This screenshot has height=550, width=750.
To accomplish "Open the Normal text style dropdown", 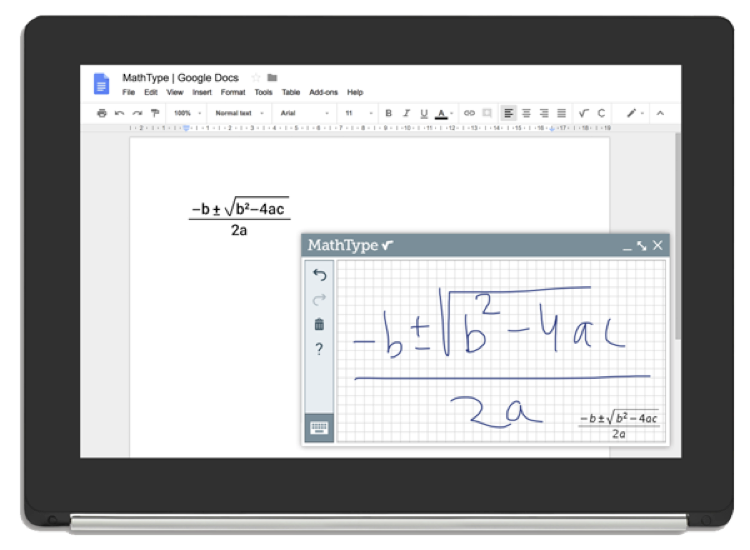I will 239,113.
